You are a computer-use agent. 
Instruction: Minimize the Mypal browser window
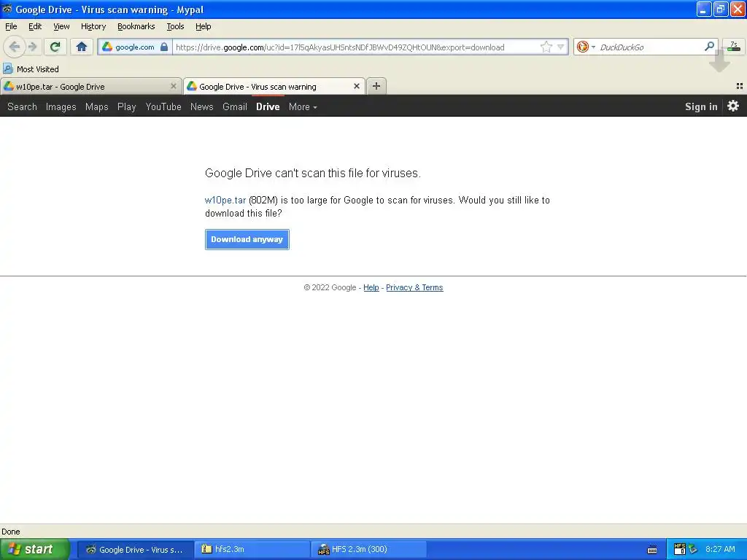pos(704,9)
